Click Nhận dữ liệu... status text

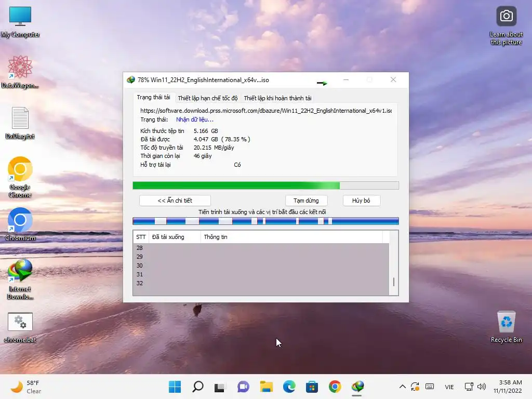coord(195,119)
